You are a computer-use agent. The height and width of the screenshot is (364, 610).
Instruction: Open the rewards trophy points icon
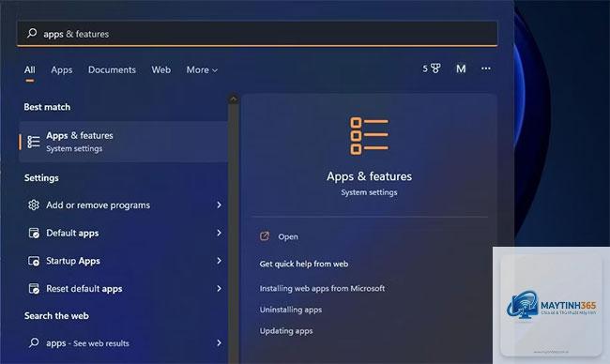(432, 68)
